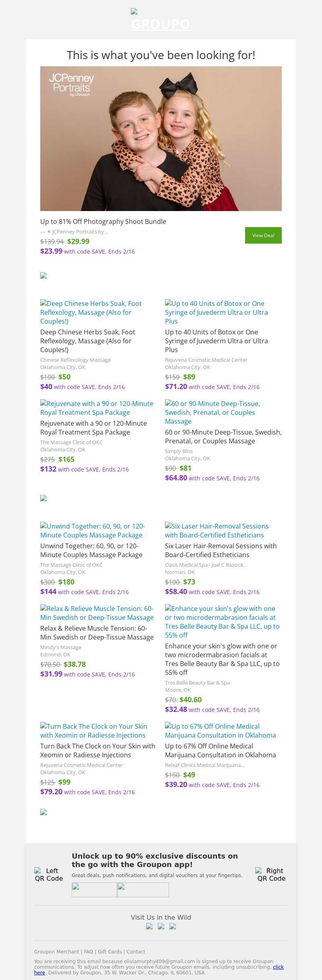Open the Deep Chinese Herbs Soak deal image link

click(x=91, y=312)
